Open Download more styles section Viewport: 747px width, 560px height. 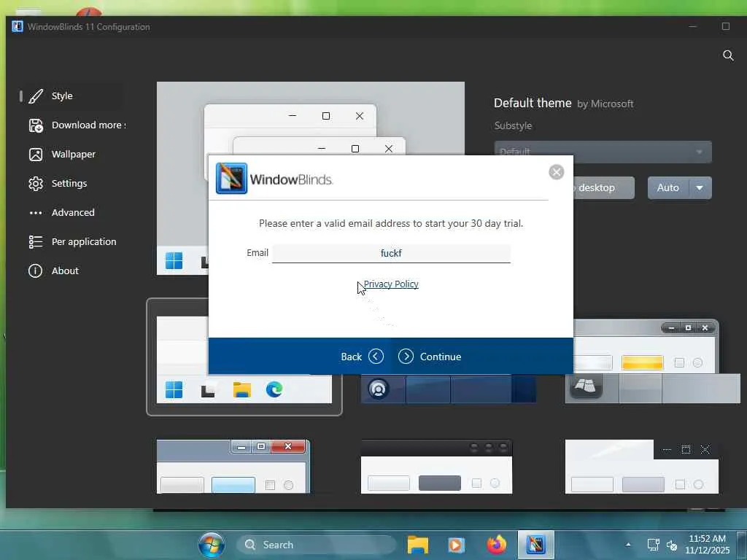click(77, 125)
